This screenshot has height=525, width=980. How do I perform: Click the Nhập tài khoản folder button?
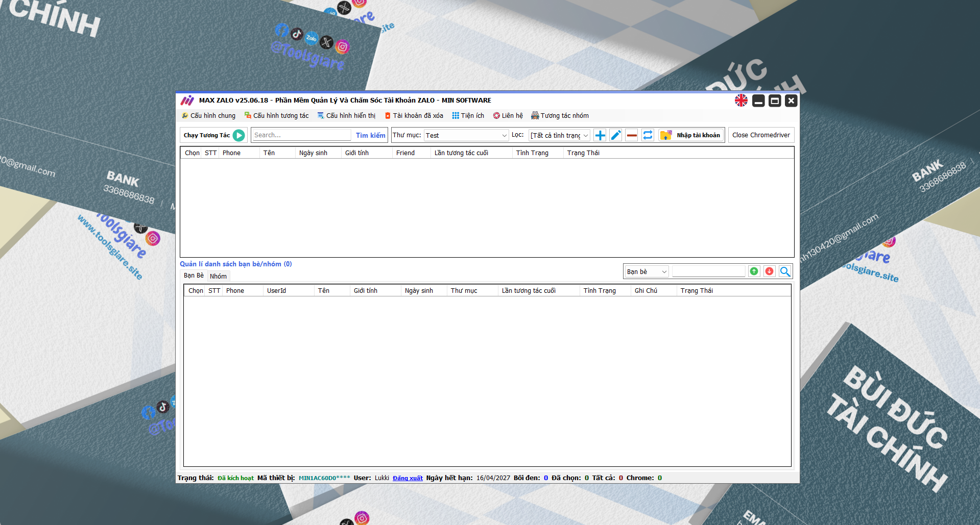click(691, 135)
